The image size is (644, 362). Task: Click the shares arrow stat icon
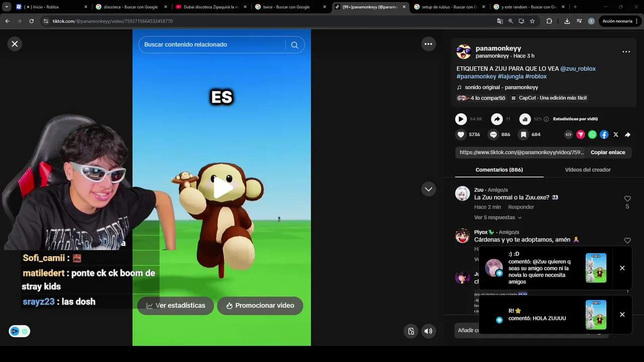[x=497, y=119]
